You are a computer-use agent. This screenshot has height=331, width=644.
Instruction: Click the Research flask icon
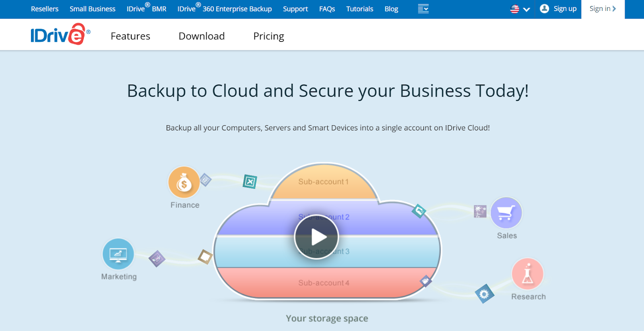click(x=528, y=274)
